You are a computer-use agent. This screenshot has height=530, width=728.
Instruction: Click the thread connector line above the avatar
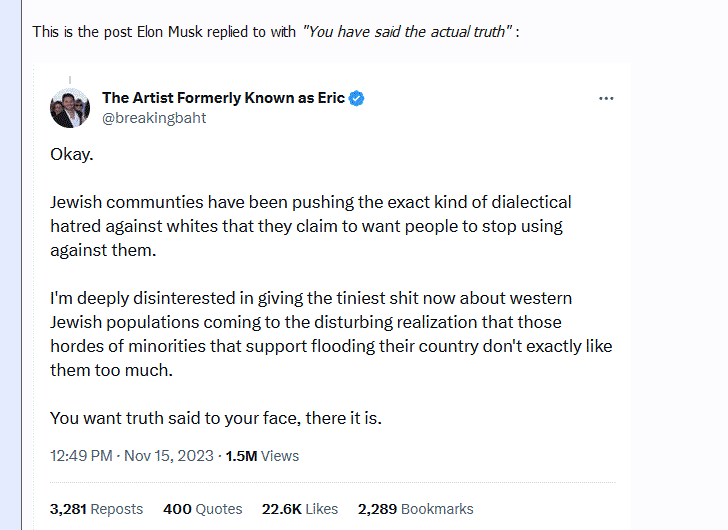[70, 79]
